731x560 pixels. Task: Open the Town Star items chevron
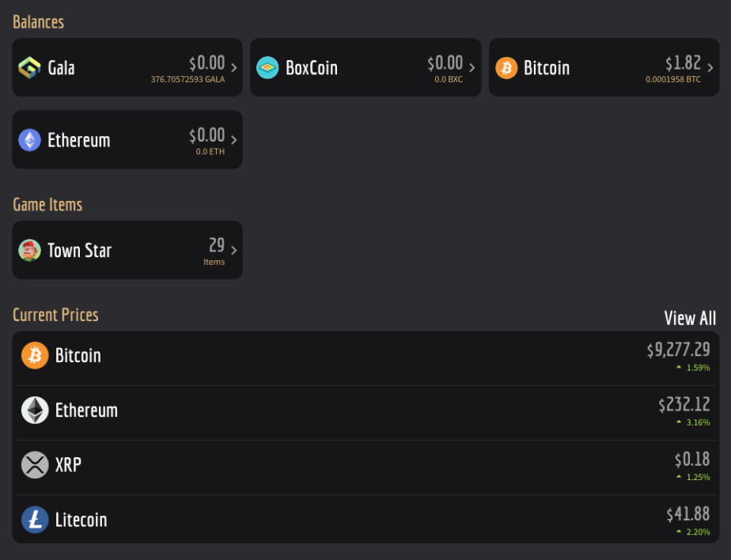234,251
